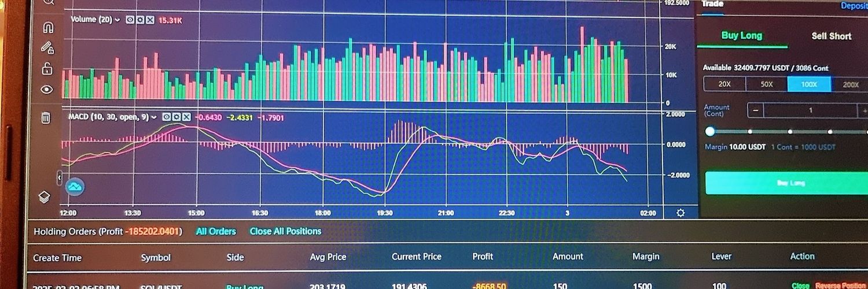868x289 pixels.
Task: Toggle visibility of the MACD indicator
Action: (166, 117)
